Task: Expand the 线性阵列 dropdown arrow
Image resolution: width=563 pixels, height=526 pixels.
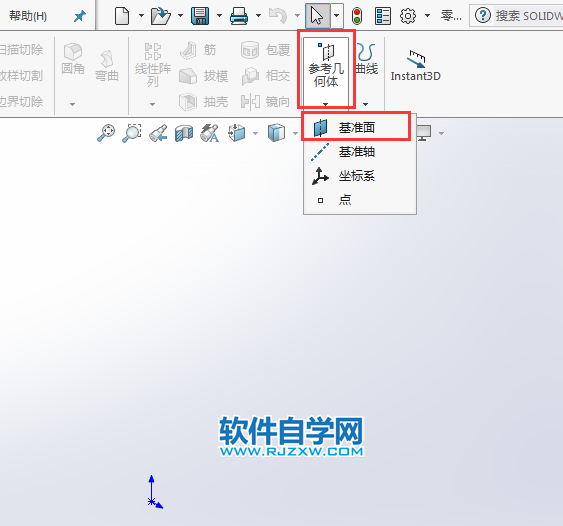Action: [x=153, y=104]
